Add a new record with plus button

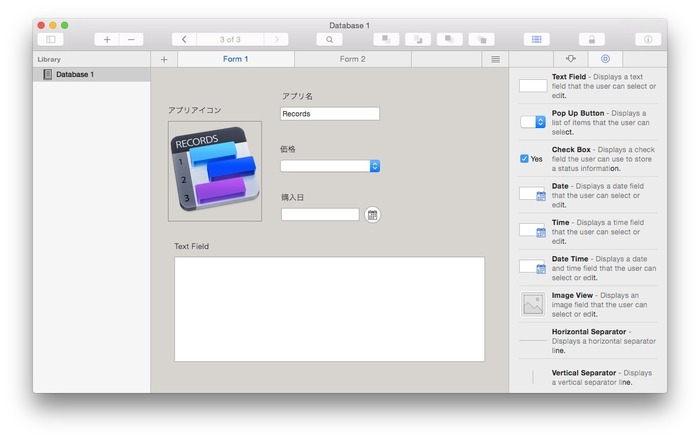[x=107, y=39]
